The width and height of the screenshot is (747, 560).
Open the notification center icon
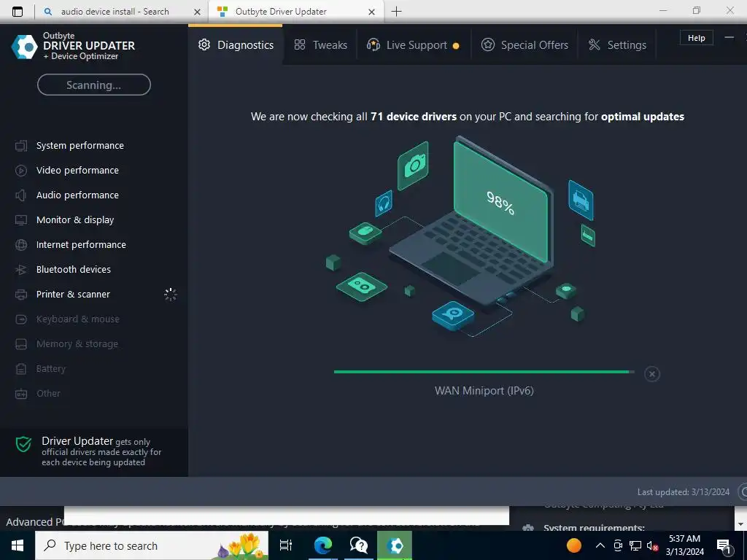pos(724,545)
